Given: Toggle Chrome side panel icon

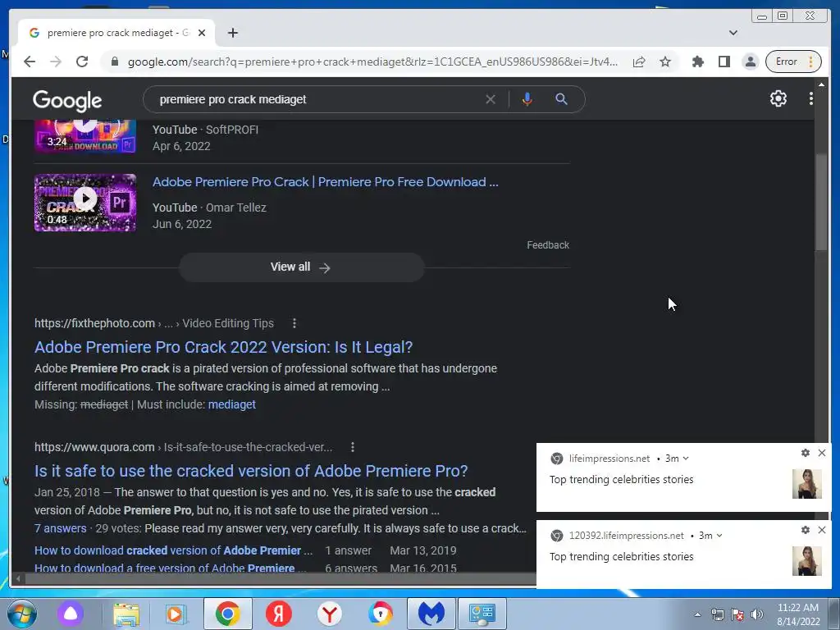Looking at the screenshot, I should coord(724,62).
